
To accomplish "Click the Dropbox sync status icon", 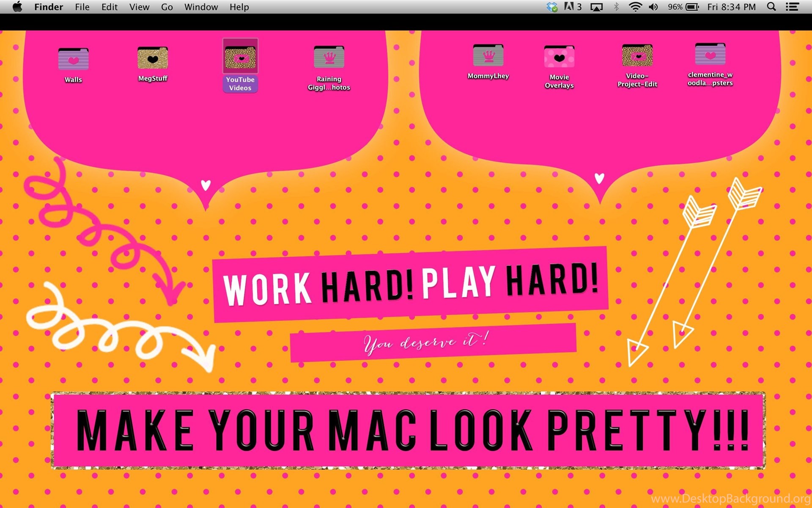I will tap(551, 7).
